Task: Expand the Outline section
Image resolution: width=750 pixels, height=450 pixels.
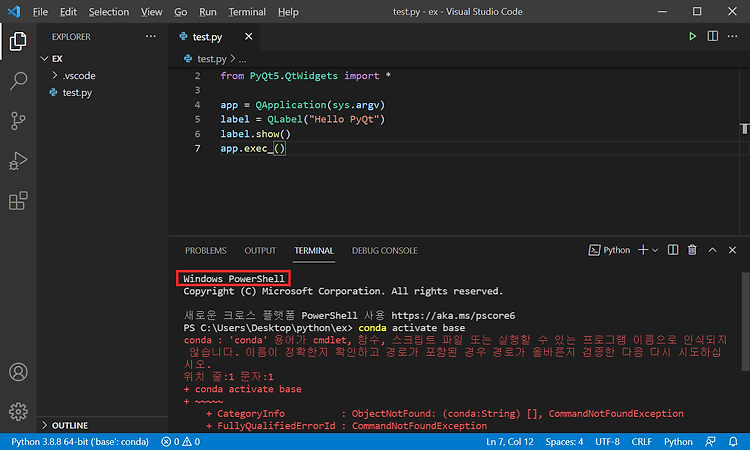Action: coord(102,425)
